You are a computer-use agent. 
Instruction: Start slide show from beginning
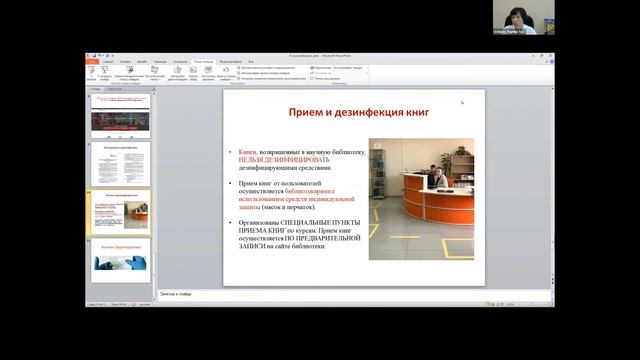tap(91, 73)
